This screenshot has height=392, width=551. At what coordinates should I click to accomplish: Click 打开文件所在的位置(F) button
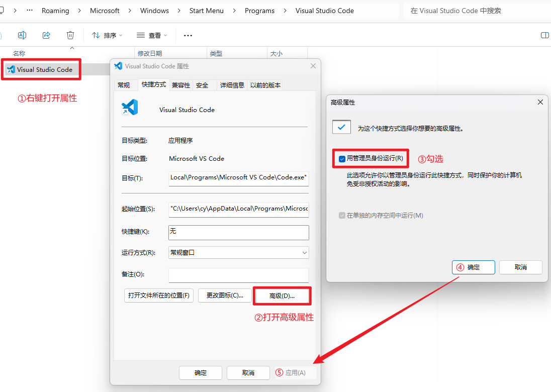[x=159, y=296]
